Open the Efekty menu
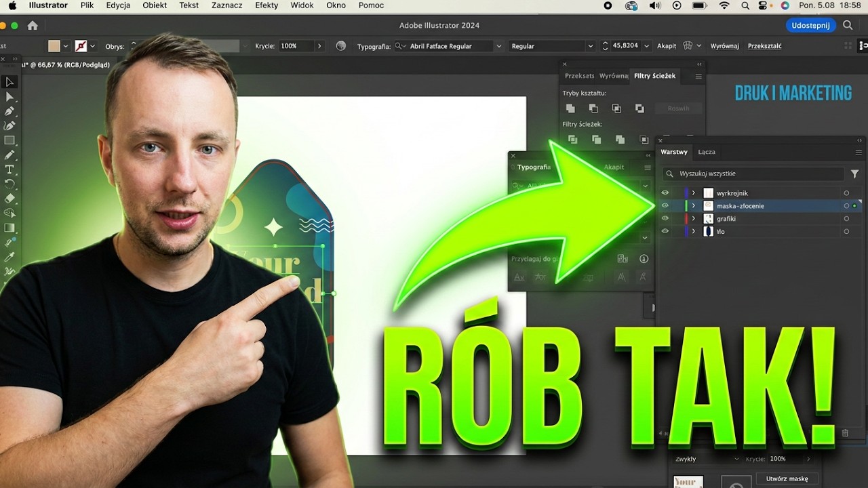The height and width of the screenshot is (488, 868). [267, 5]
